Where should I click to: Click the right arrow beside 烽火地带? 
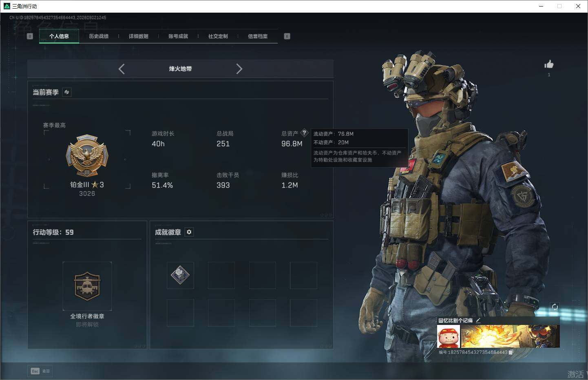coord(239,69)
